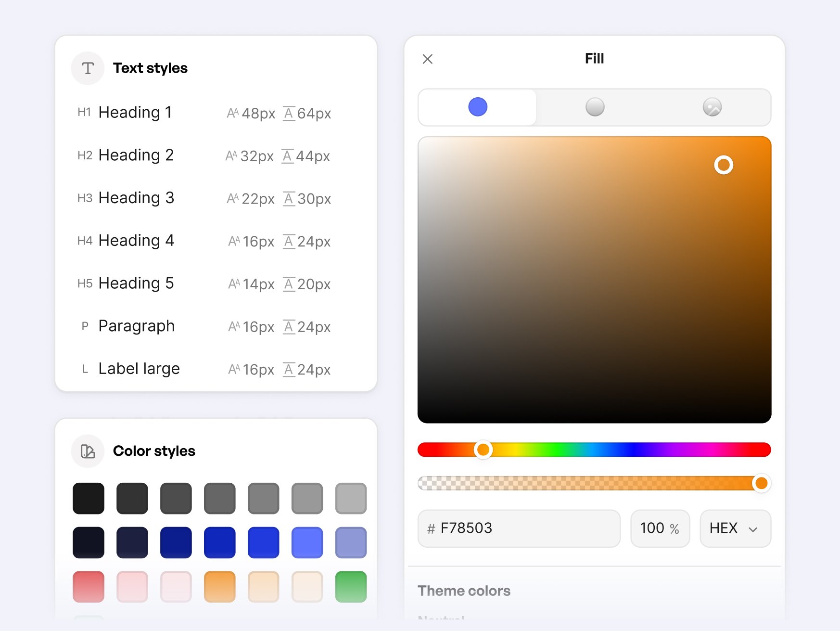Pick the red color swatch
Viewport: 840px width, 631px height.
89,587
